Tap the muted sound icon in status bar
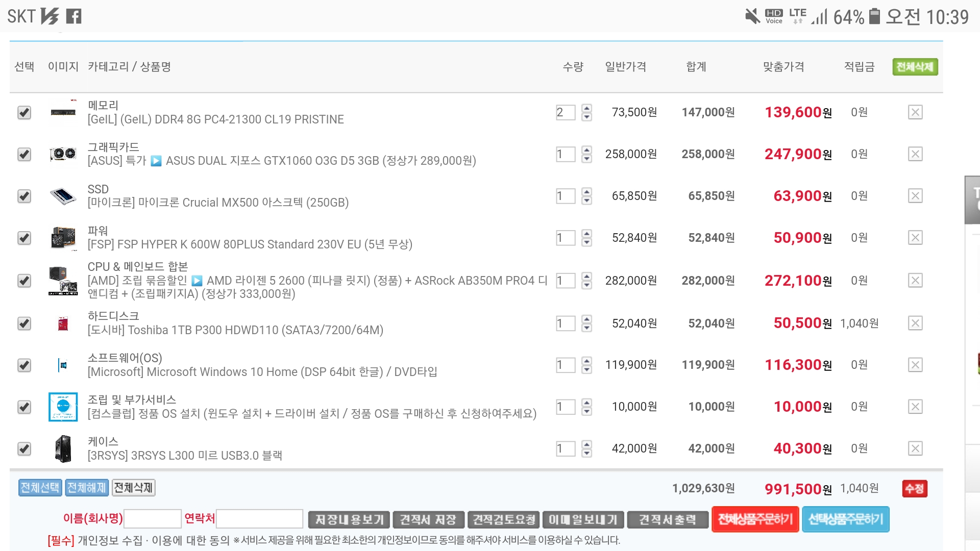This screenshot has height=551, width=980. pos(752,16)
